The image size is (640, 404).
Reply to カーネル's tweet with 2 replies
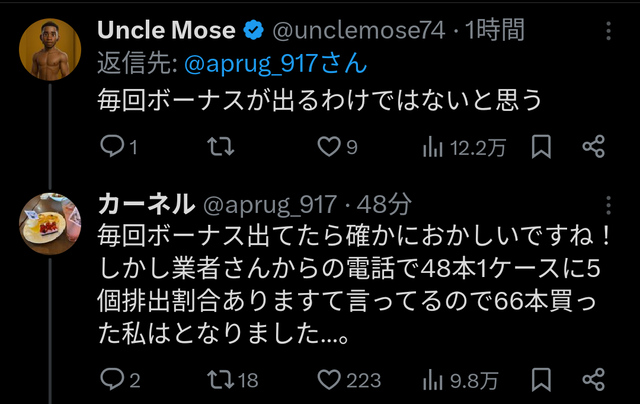coord(120,380)
